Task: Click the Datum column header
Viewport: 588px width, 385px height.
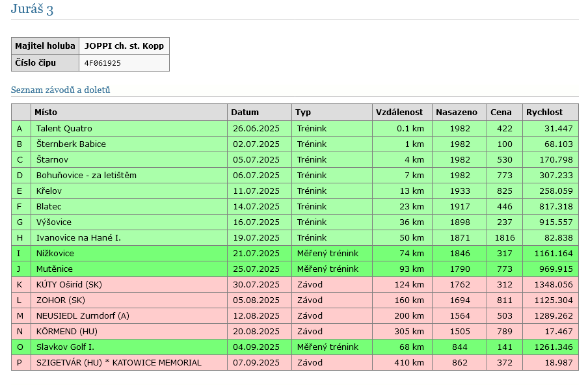Action: tap(245, 113)
